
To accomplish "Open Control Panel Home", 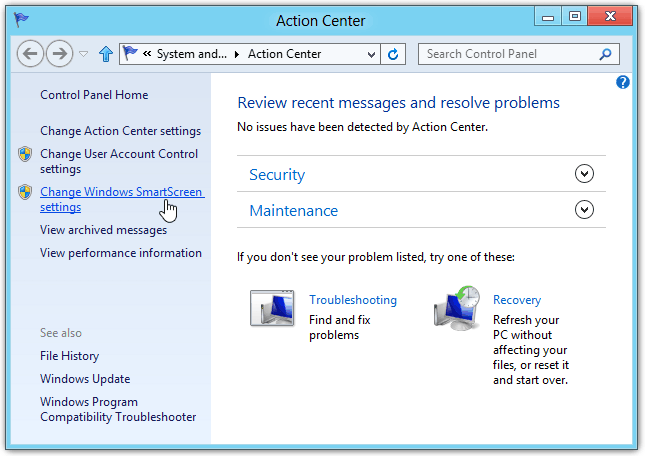I will (94, 95).
